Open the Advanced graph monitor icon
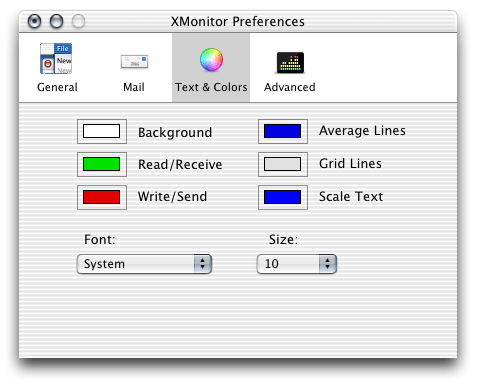The width and height of the screenshot is (481, 385). [290, 62]
